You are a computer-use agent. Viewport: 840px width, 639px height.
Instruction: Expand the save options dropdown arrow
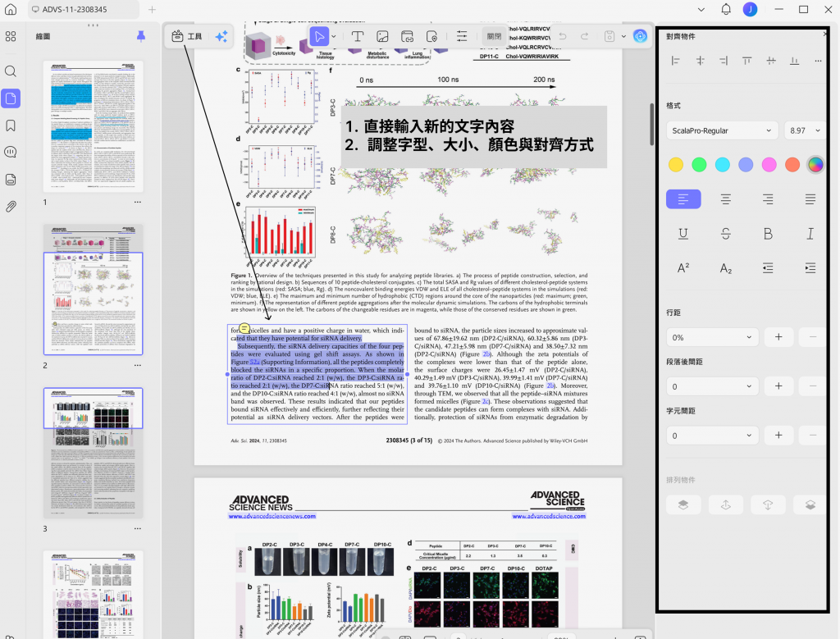click(x=623, y=36)
